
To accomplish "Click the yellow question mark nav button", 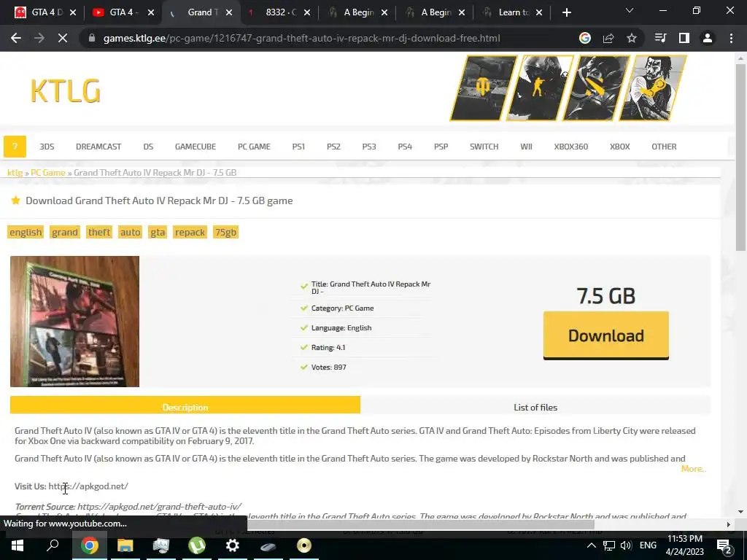I will 15,146.
